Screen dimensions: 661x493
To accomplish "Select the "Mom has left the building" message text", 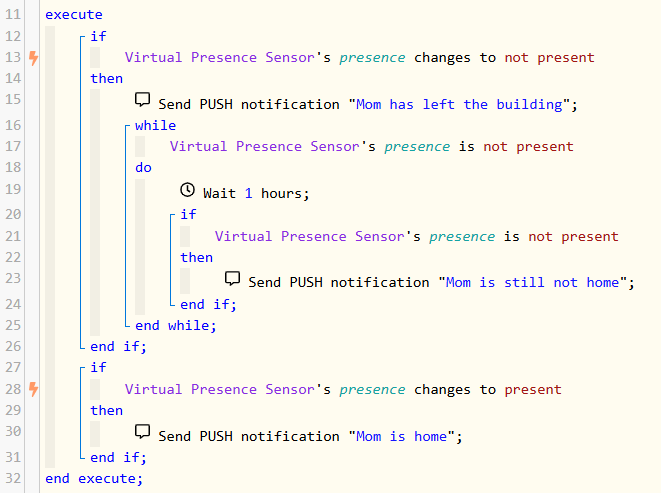I will pos(461,104).
